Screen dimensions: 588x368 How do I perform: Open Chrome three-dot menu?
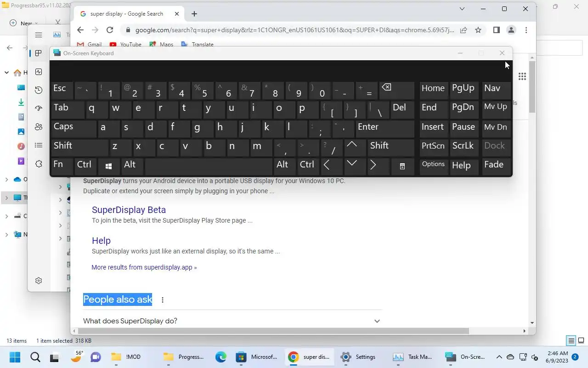point(526,30)
